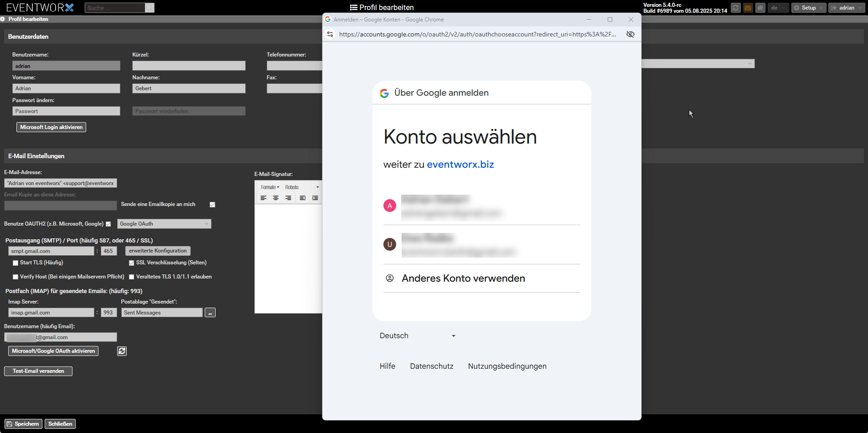Open the Roboto font dropdown
868x433 pixels.
pyautogui.click(x=302, y=187)
